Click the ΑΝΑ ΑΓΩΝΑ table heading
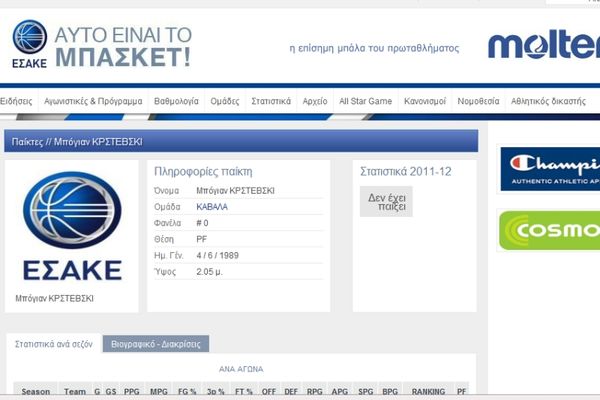Image resolution: width=600 pixels, height=400 pixels. [241, 369]
